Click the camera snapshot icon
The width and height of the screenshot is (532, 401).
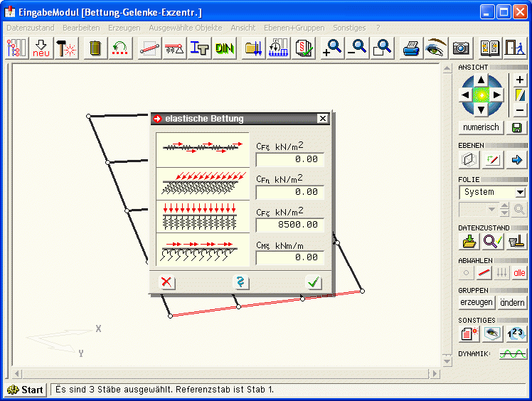pos(461,48)
